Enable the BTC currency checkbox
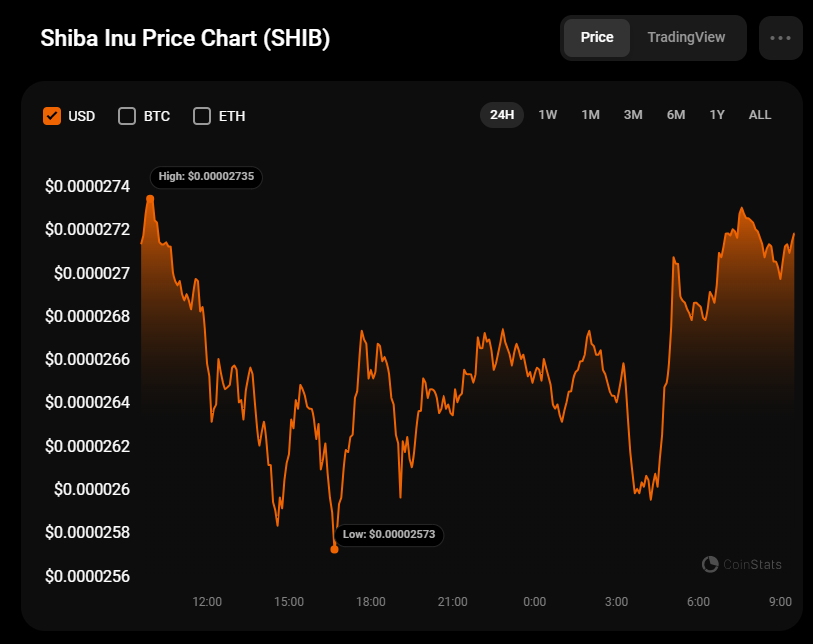Screen dimensions: 813x644 coord(127,116)
